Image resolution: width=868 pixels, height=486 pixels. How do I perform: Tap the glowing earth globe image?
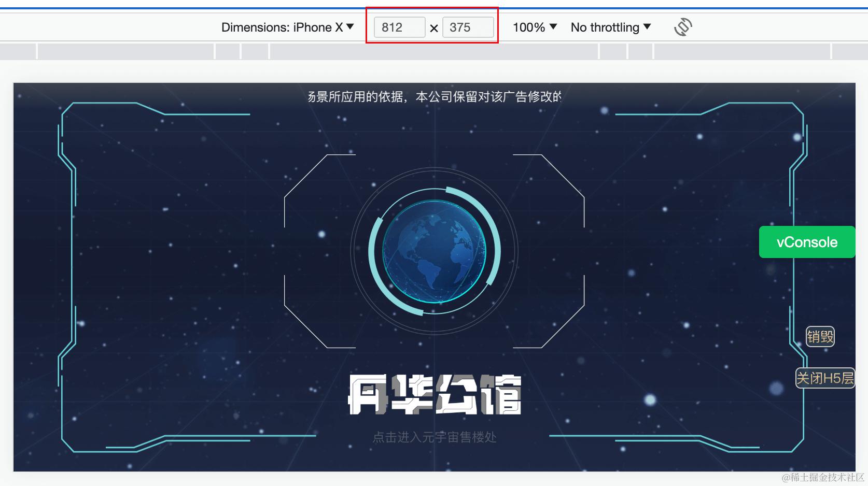tap(435, 251)
